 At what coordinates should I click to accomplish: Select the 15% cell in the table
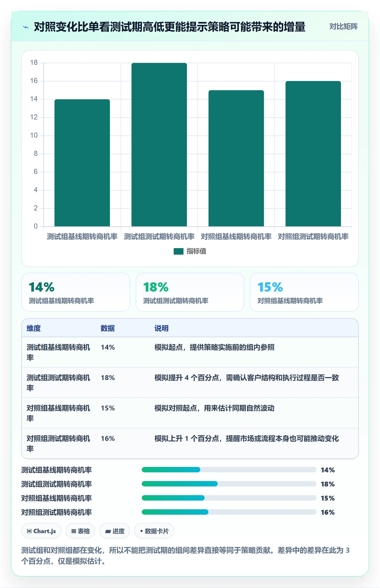108,408
